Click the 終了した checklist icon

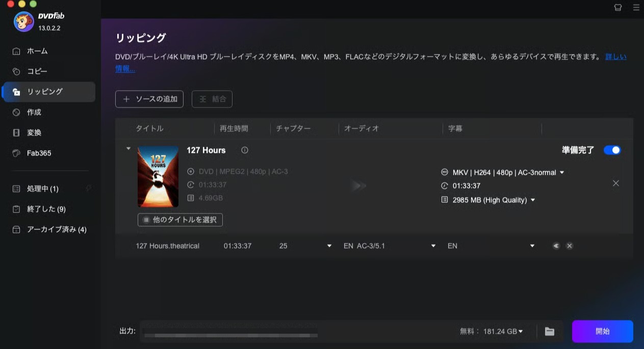16,209
